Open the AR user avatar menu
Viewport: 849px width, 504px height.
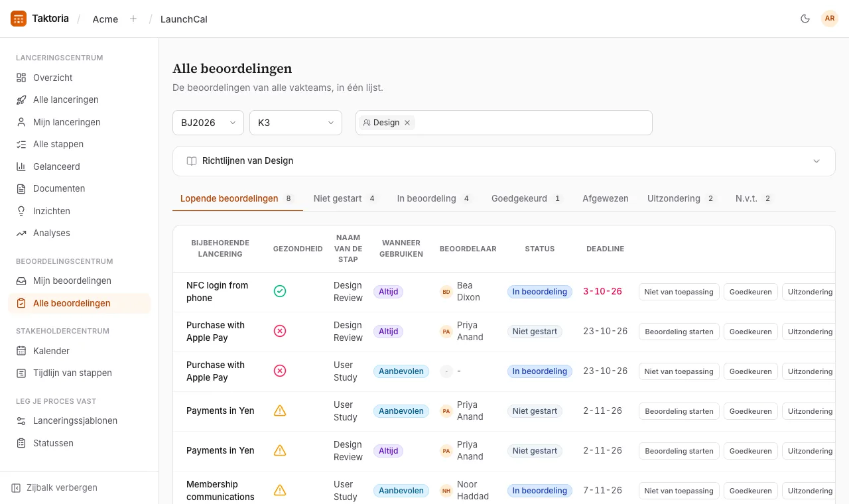[830, 19]
